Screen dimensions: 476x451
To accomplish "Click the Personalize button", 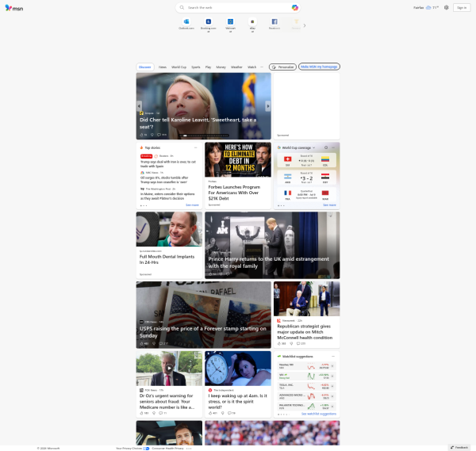I will point(282,67).
